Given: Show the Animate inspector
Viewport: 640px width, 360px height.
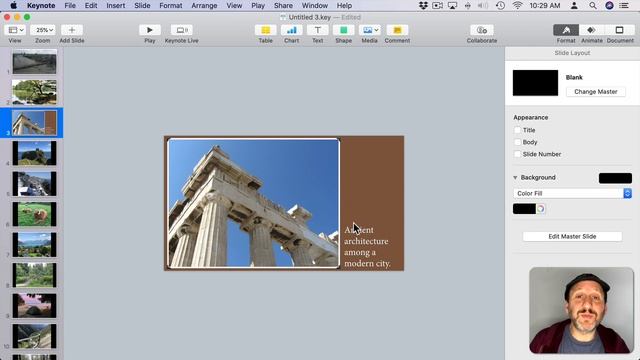Looking at the screenshot, I should (x=592, y=30).
